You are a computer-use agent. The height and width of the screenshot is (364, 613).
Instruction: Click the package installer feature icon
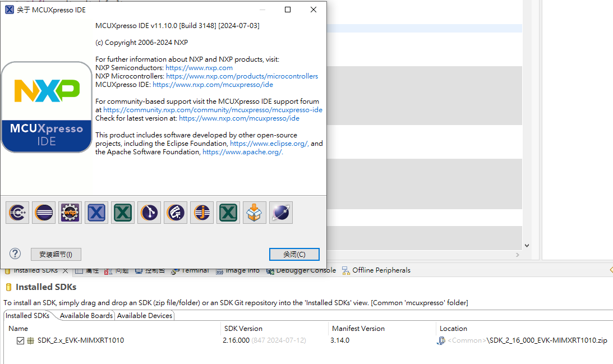point(254,213)
